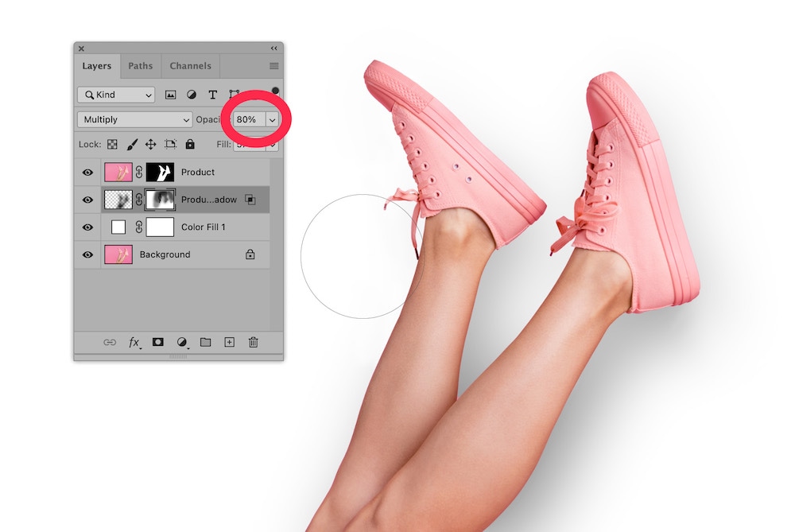Add a layer mask from bottom bar

point(157,342)
